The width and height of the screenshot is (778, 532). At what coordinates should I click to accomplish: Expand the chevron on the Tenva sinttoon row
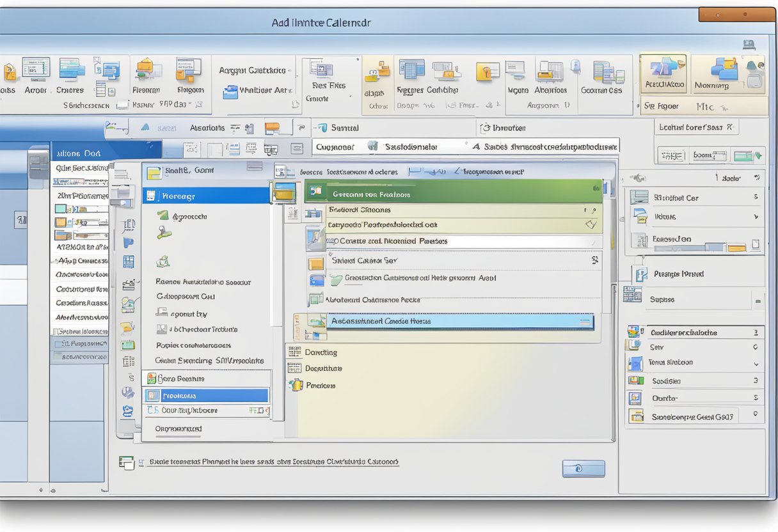pos(756,364)
